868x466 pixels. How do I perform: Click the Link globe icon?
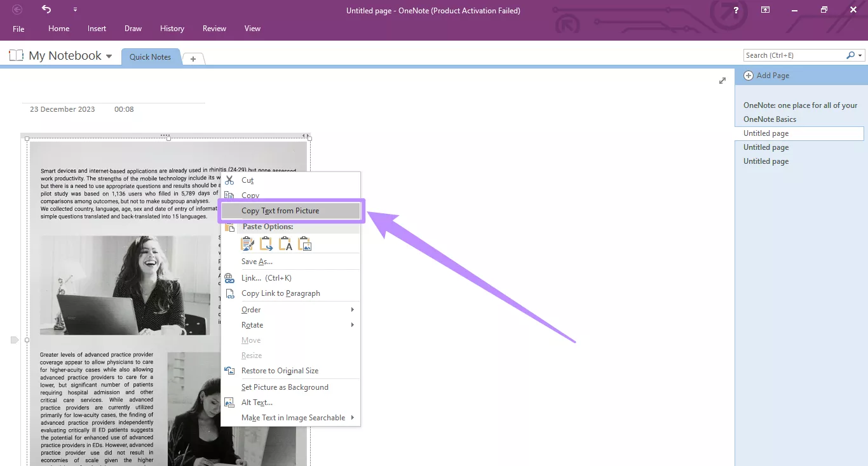tap(229, 277)
